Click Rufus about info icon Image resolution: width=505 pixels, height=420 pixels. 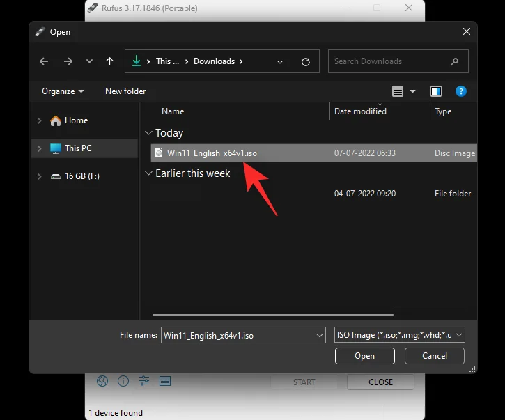(x=123, y=381)
